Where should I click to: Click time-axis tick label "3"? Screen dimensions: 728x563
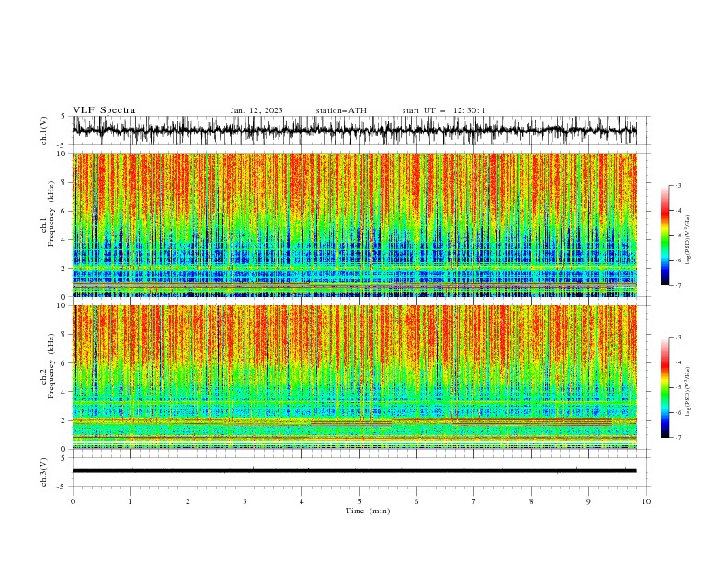click(x=245, y=501)
